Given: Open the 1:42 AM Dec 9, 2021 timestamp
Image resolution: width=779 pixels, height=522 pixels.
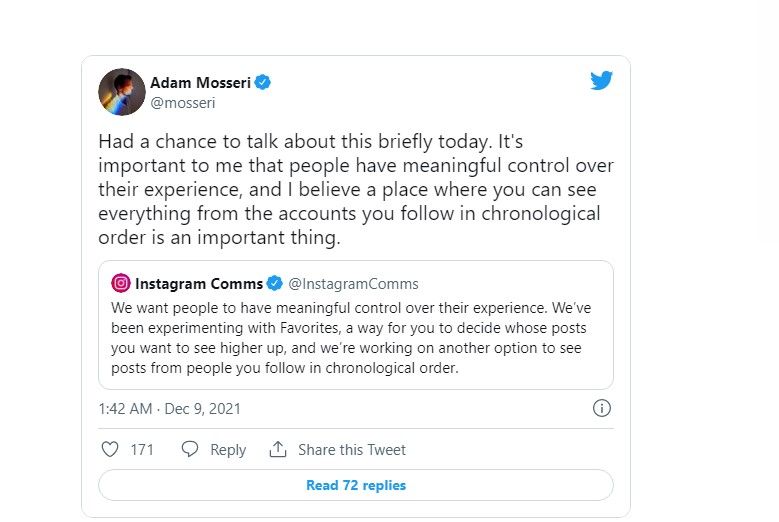Looking at the screenshot, I should coord(169,409).
